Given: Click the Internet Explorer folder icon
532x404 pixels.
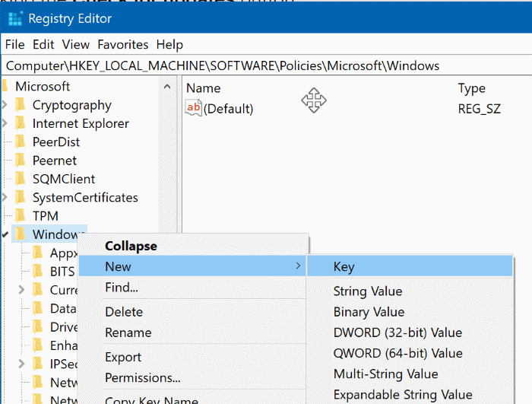Looking at the screenshot, I should coord(21,123).
